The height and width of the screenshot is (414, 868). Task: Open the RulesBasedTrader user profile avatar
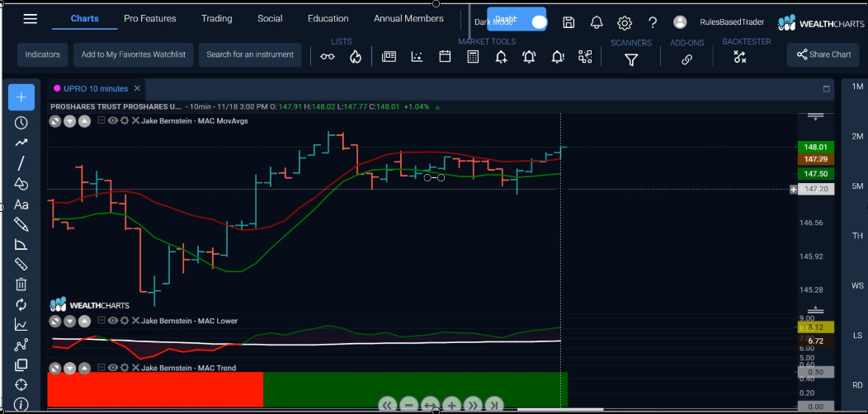tap(680, 22)
